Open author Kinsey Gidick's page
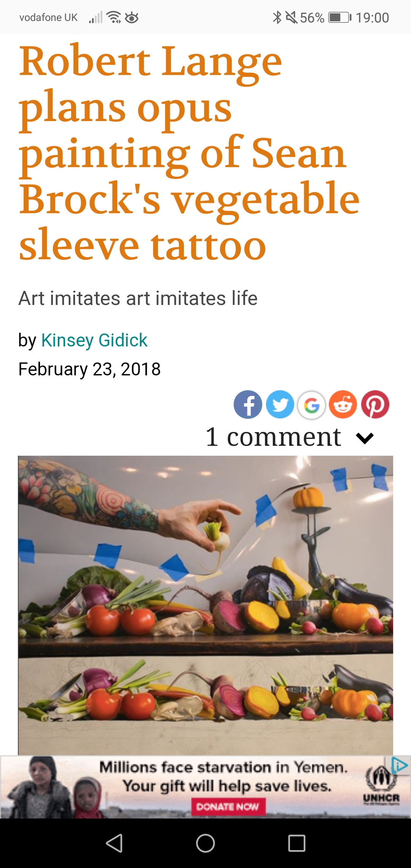411x868 pixels. click(94, 340)
